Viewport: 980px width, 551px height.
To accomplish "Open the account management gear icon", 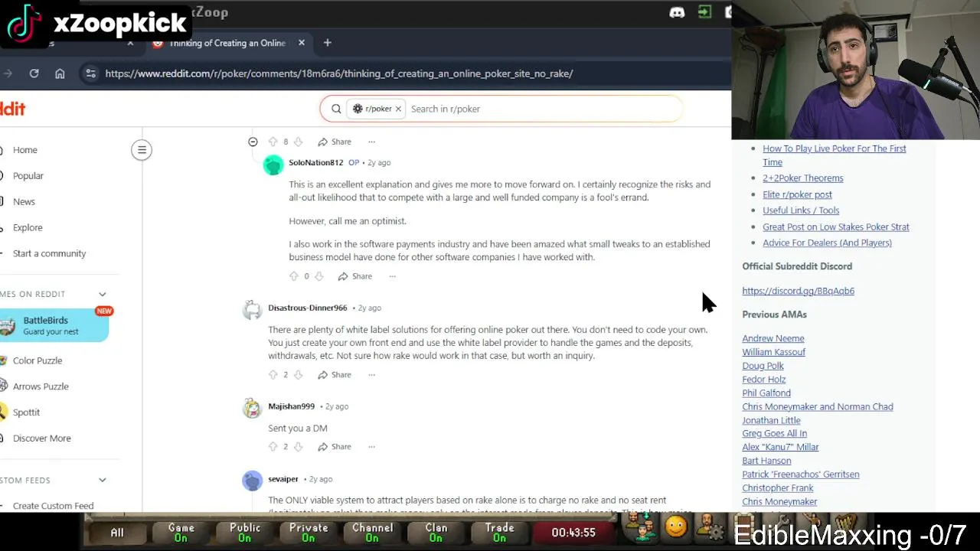I will click(710, 527).
